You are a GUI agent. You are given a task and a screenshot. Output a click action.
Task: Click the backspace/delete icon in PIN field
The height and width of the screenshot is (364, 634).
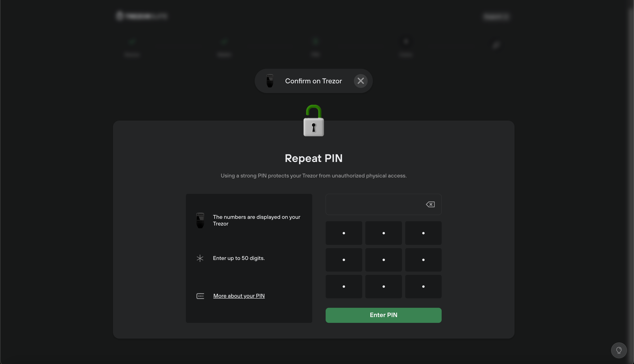pos(430,204)
